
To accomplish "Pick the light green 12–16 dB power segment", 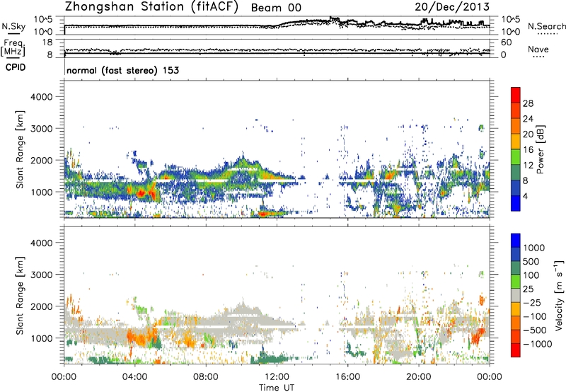I will [516, 157].
